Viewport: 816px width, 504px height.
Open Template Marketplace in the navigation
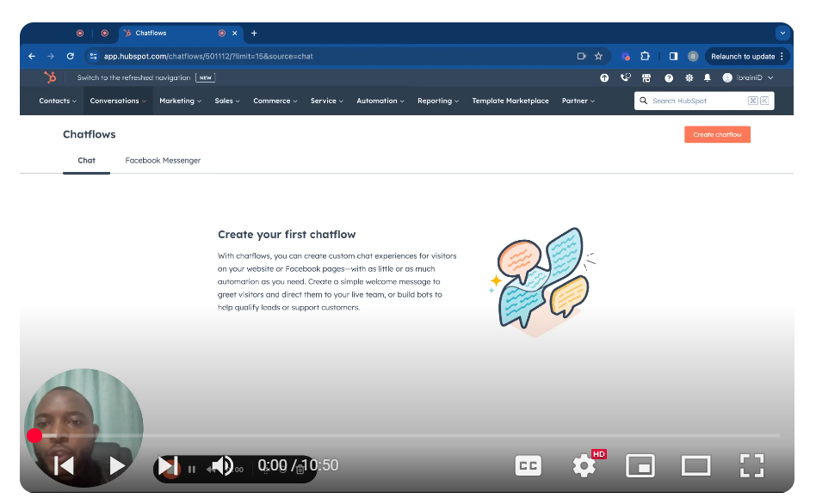[x=510, y=101]
